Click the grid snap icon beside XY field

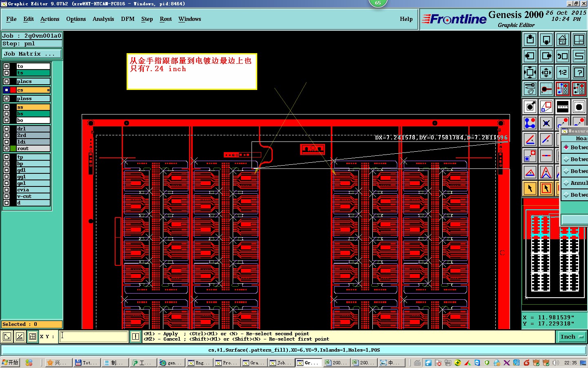pos(33,337)
